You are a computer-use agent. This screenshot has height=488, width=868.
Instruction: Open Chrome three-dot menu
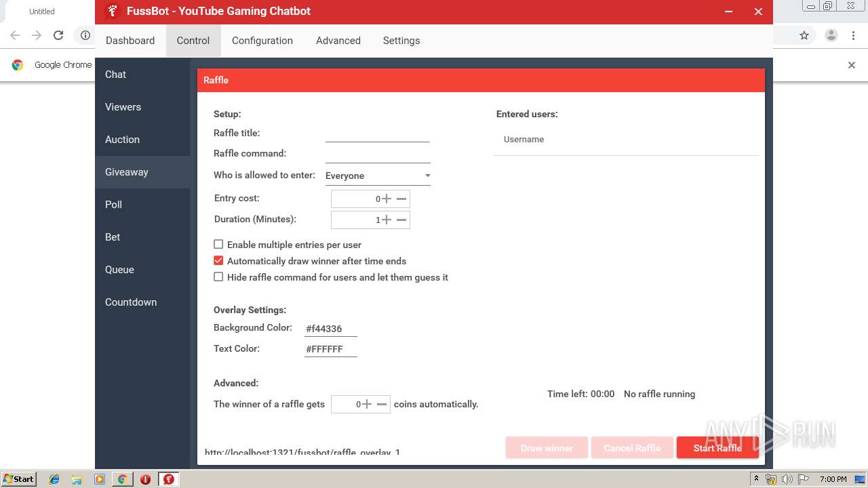click(x=854, y=35)
